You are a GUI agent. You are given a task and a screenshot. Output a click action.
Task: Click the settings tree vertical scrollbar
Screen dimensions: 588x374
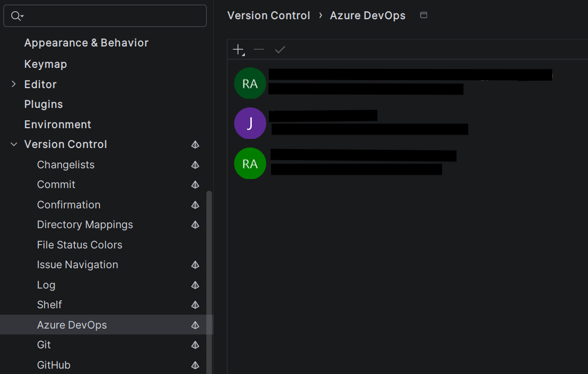click(209, 281)
